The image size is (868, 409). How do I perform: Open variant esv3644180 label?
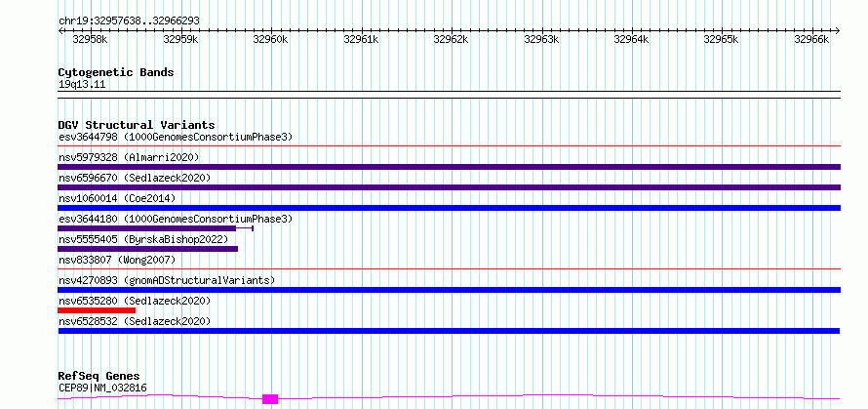[x=176, y=219]
